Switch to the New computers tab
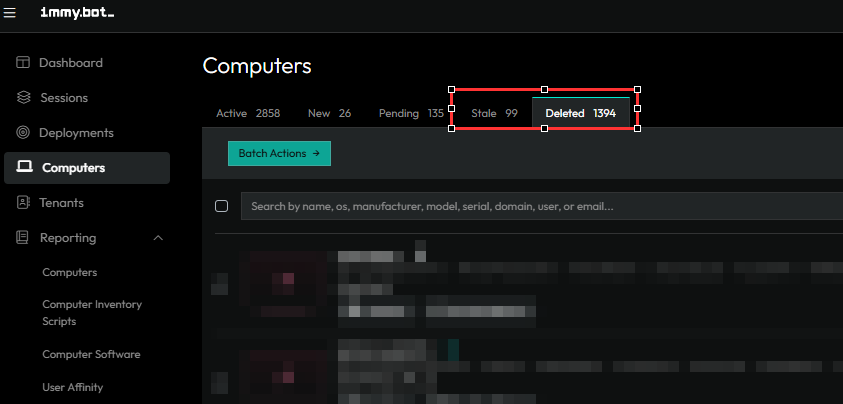Screen dimensions: 843x404 pyautogui.click(x=329, y=113)
